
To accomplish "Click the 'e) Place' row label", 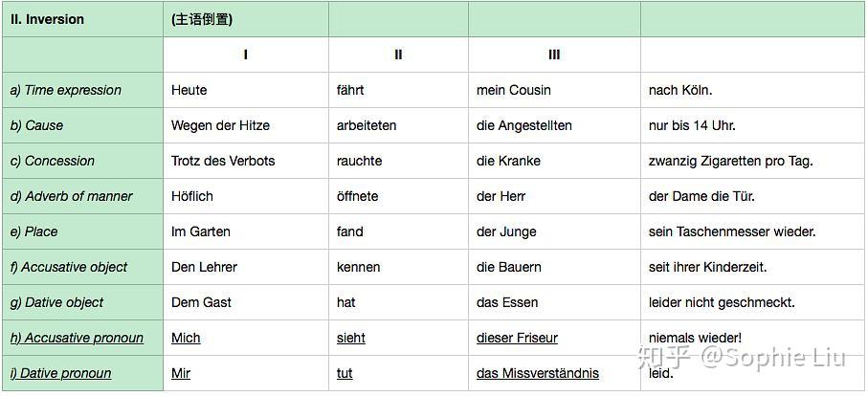I will click(34, 231).
